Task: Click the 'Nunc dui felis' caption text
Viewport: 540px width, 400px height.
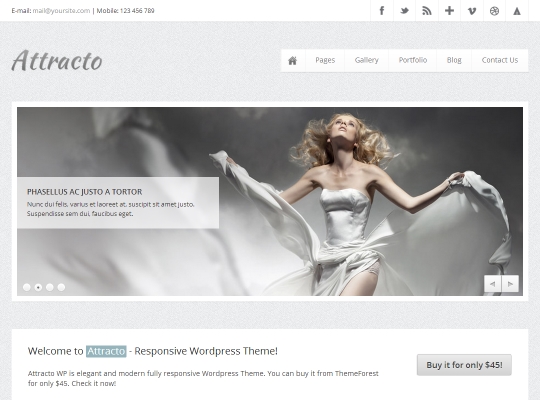Action: point(111,209)
